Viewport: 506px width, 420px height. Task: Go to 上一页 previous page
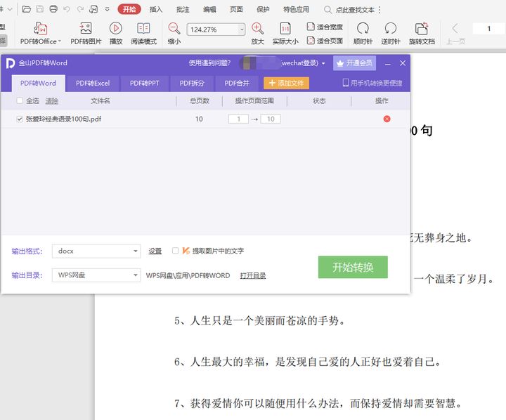pyautogui.click(x=455, y=33)
